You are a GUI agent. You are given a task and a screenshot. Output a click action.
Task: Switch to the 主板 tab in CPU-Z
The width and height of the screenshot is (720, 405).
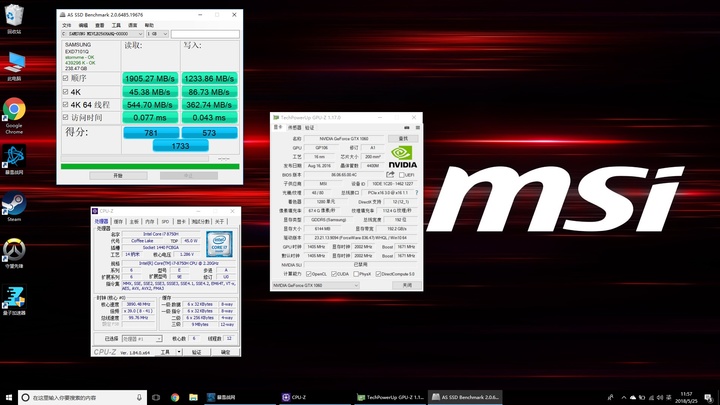point(134,221)
